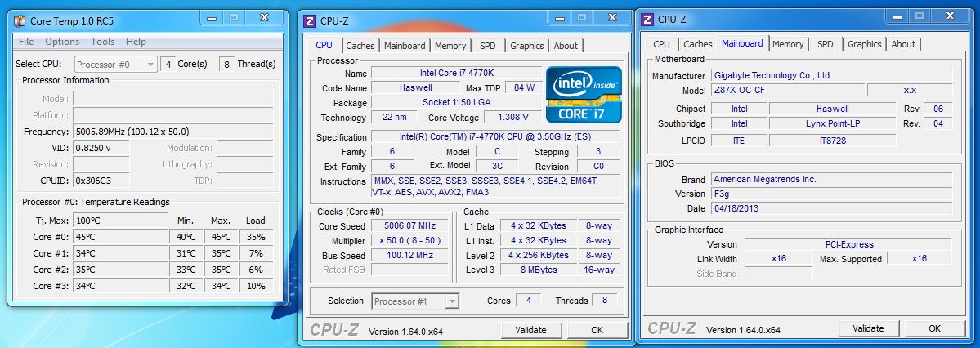The width and height of the screenshot is (980, 348).
Task: Click the Package value Socket 1150 LGA
Action: click(x=456, y=103)
